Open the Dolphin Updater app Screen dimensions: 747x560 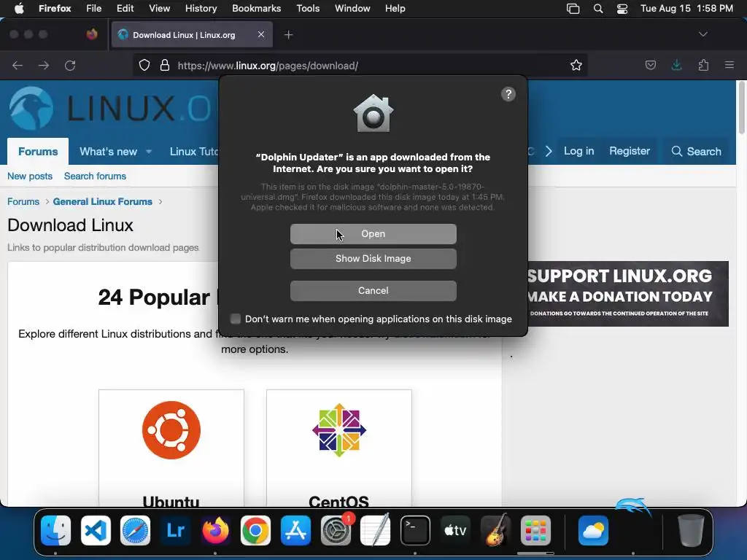click(x=373, y=234)
